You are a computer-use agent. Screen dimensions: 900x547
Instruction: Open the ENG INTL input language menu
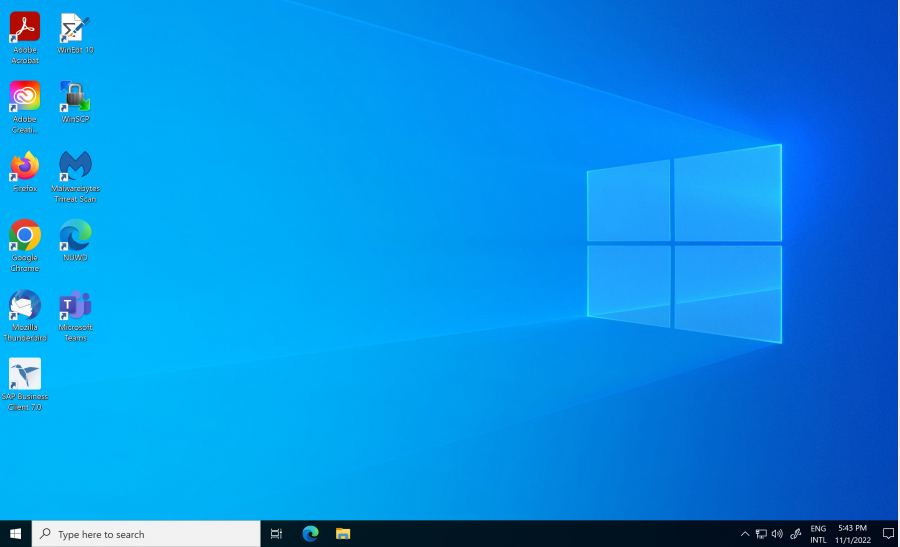[x=818, y=534]
